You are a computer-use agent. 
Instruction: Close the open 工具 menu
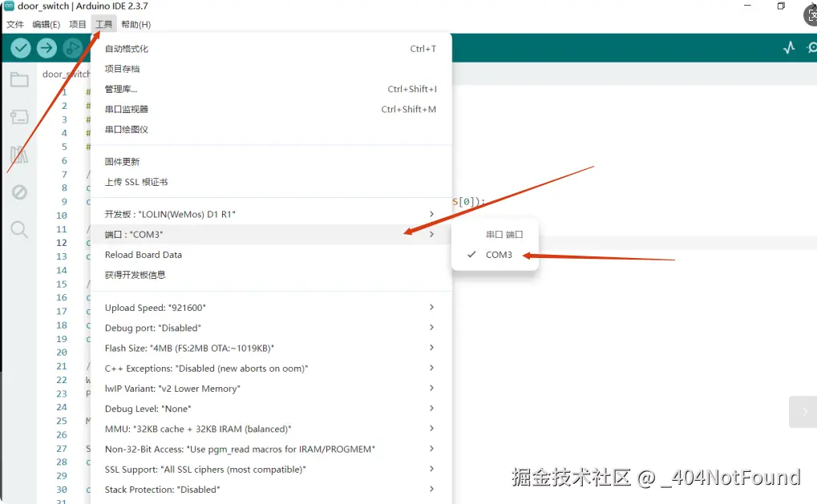coord(103,25)
